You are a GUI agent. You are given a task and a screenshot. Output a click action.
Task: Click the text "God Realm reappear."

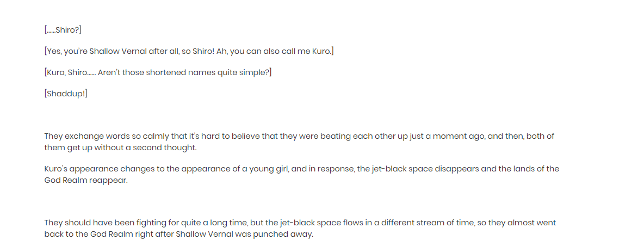click(86, 181)
